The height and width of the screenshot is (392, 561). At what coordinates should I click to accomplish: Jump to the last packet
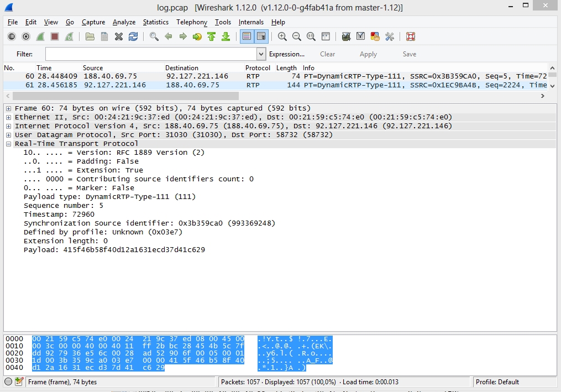226,36
